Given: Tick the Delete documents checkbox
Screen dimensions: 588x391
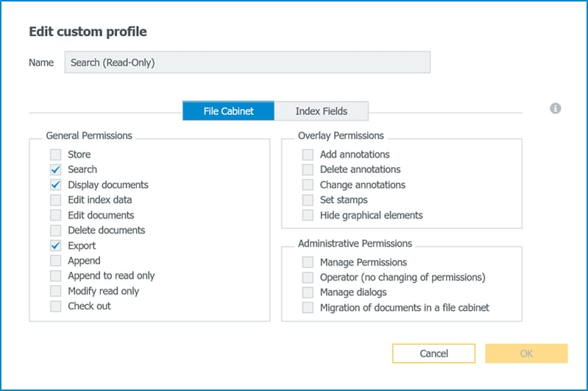Looking at the screenshot, I should click(56, 230).
